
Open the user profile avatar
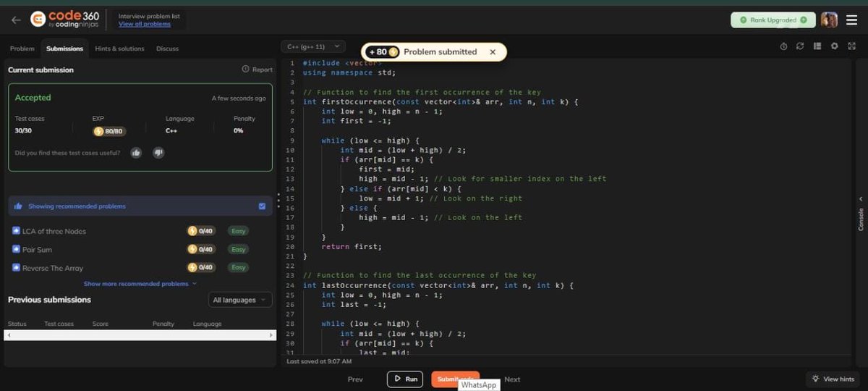click(830, 20)
